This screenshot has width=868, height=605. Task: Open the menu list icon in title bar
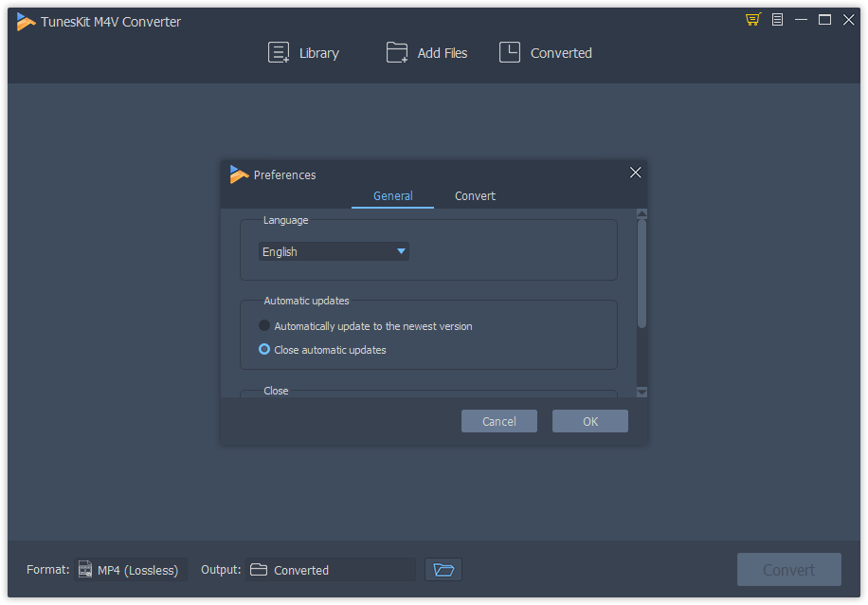point(777,19)
